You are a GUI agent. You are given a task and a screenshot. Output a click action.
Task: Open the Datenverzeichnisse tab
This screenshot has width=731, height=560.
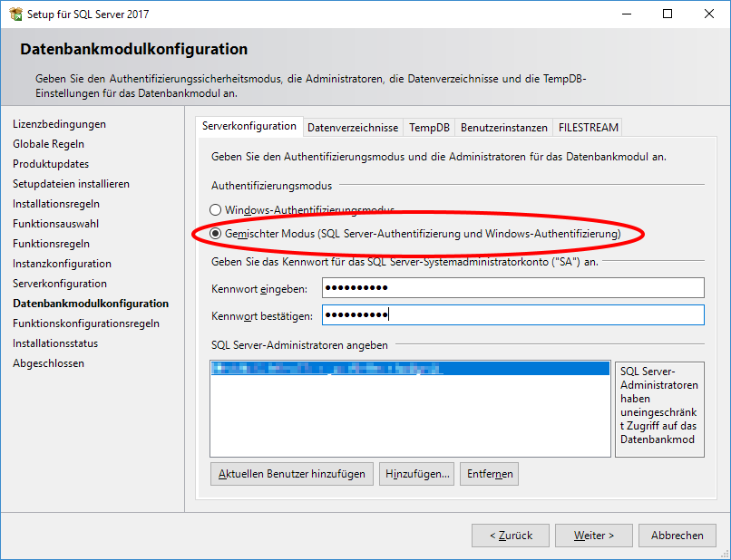tap(353, 128)
